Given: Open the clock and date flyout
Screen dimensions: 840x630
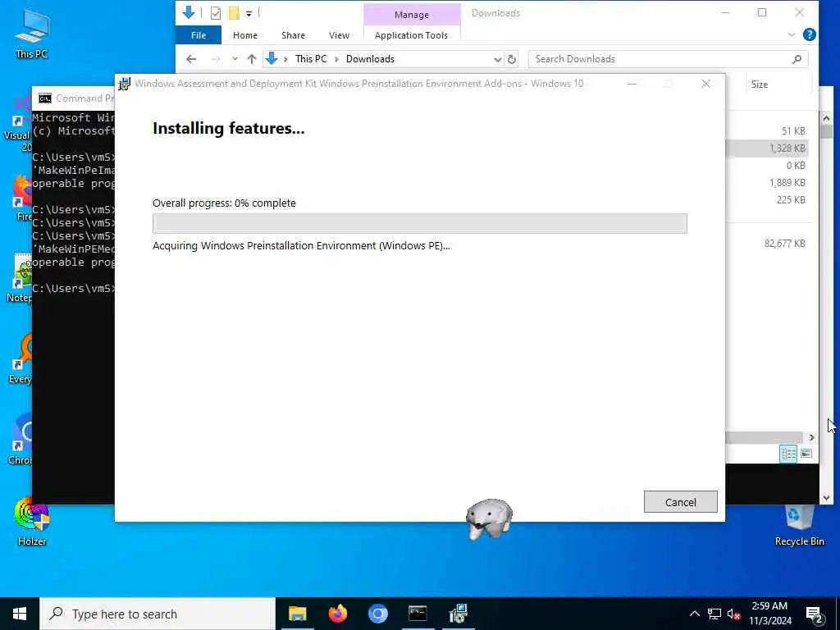Looking at the screenshot, I should 769,614.
